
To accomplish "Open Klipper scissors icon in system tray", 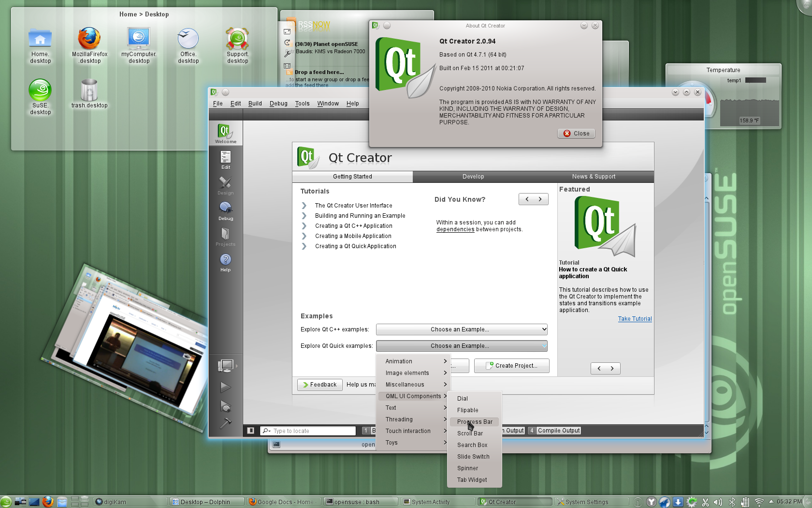I will pos(705,502).
